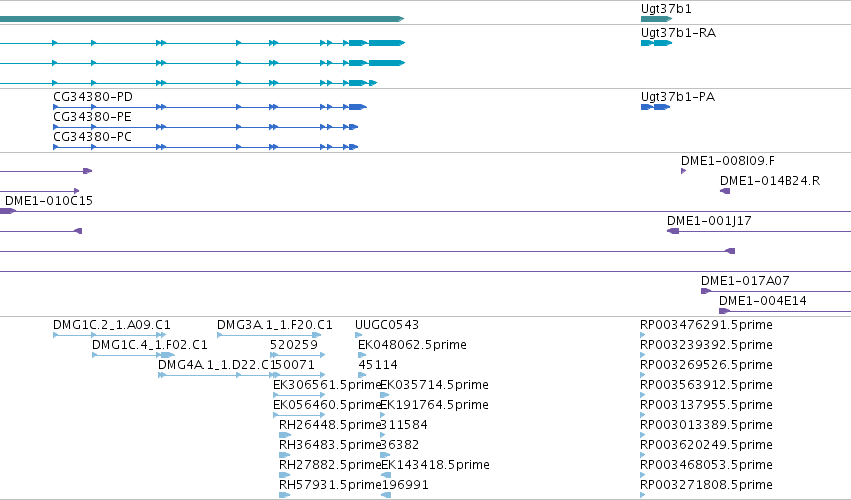Open the DME1-010C15 clone label
The width and height of the screenshot is (851, 500).
pyautogui.click(x=49, y=201)
